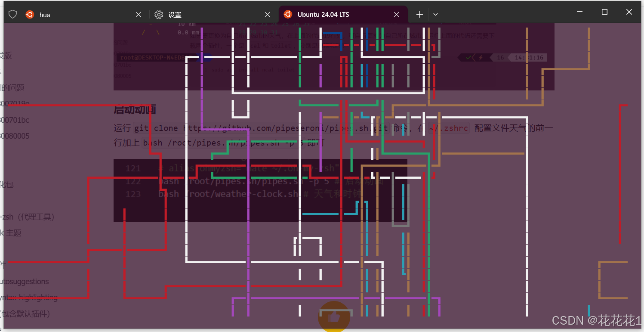Click the ~/.zshrc inline code in the article
This screenshot has width=644, height=332.
(449, 128)
